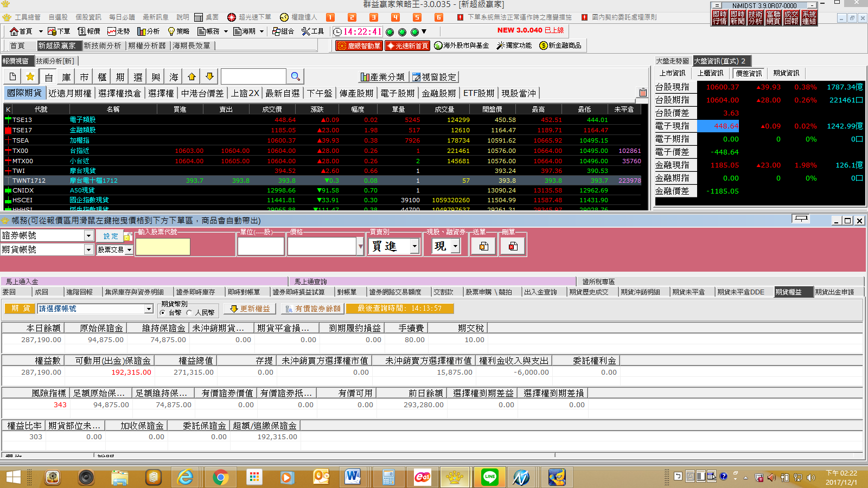Click the yellow star favorites icon

[30, 77]
